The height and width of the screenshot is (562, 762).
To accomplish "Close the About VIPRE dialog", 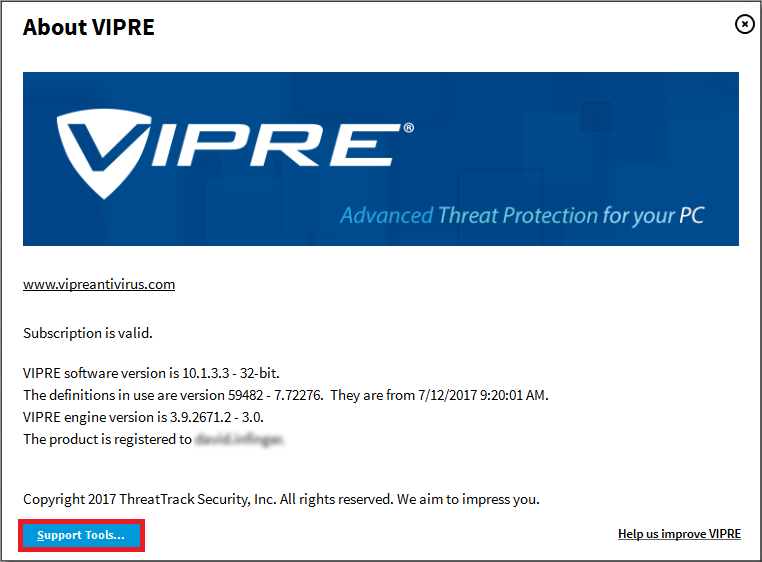I will pos(744,24).
